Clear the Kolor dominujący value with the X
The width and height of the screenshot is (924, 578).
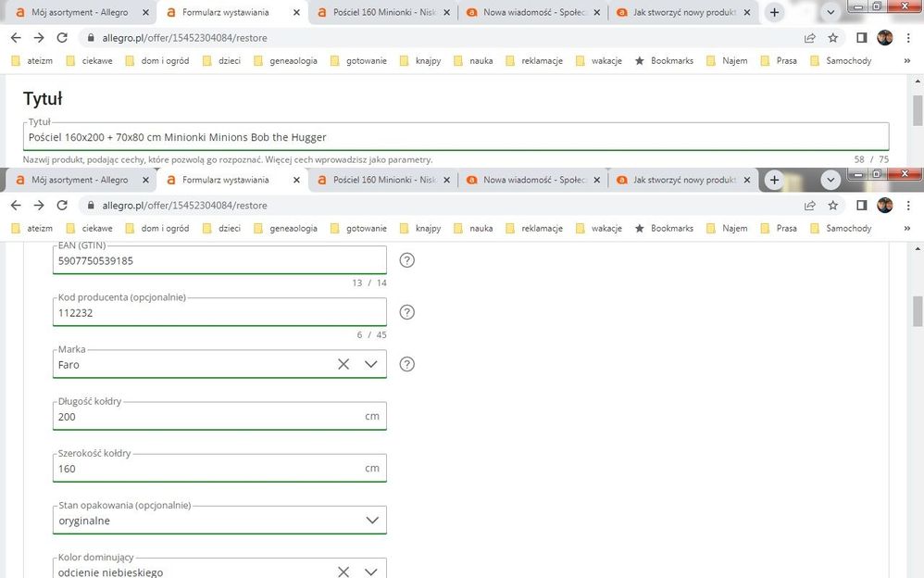click(343, 572)
